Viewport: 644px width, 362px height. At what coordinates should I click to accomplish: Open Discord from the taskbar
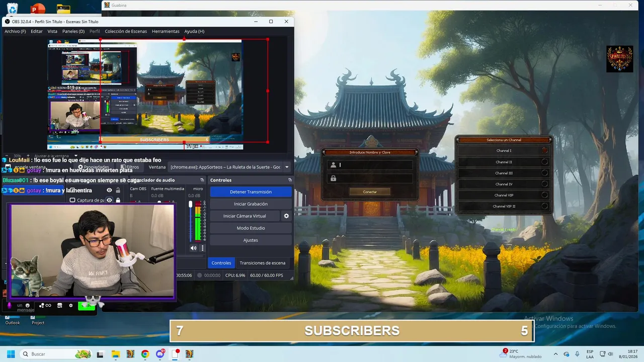tap(160, 354)
